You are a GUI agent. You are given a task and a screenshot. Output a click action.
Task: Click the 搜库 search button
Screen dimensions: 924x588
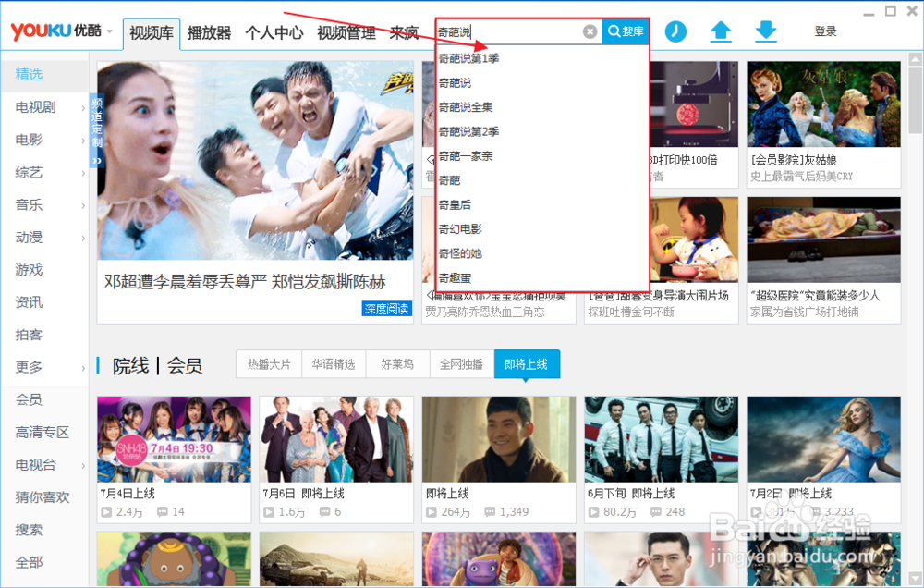(x=625, y=31)
